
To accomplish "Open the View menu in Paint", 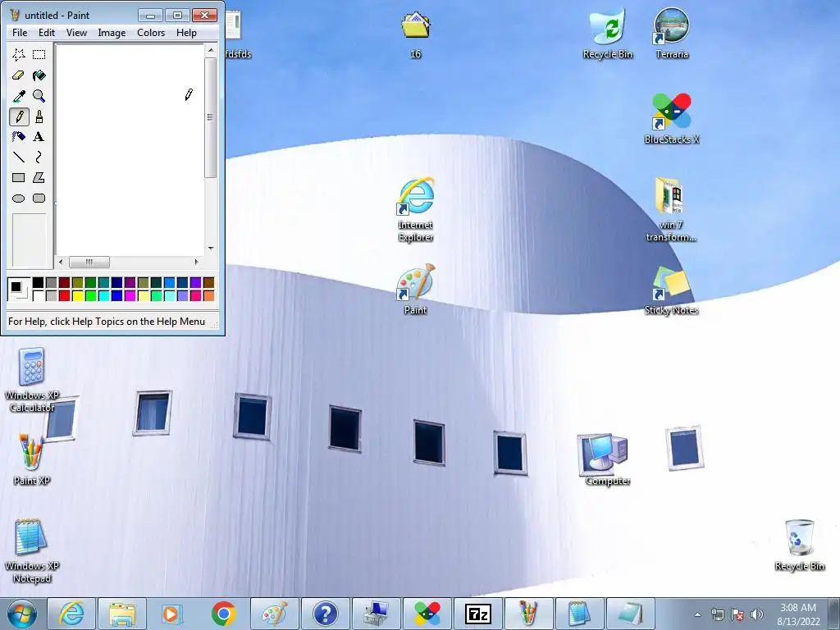I will [x=76, y=33].
